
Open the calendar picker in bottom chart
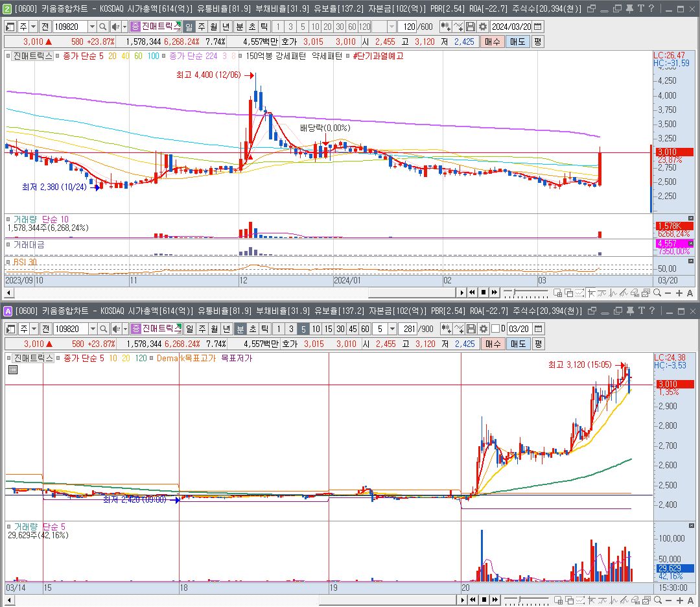(539, 329)
